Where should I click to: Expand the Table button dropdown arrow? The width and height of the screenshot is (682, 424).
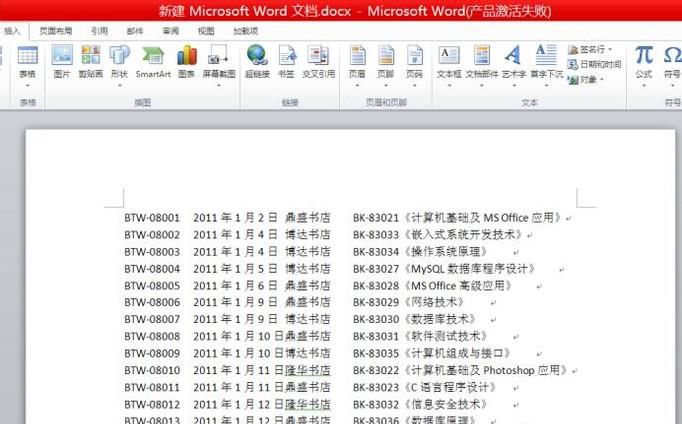pyautogui.click(x=27, y=86)
